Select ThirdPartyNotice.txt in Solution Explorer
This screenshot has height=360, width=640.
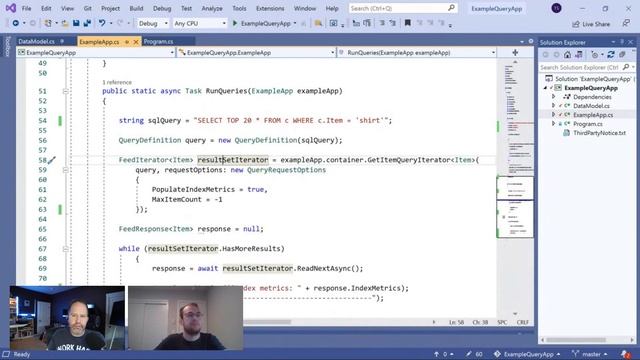click(599, 133)
